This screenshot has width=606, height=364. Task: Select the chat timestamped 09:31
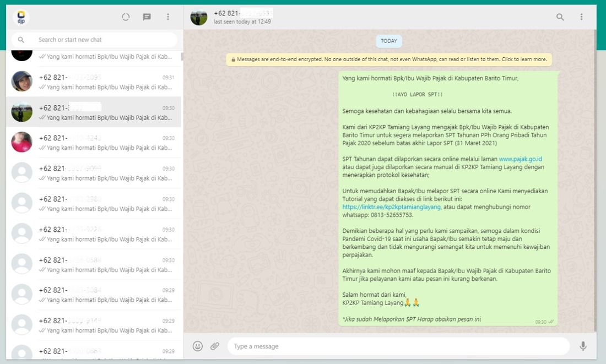94,82
